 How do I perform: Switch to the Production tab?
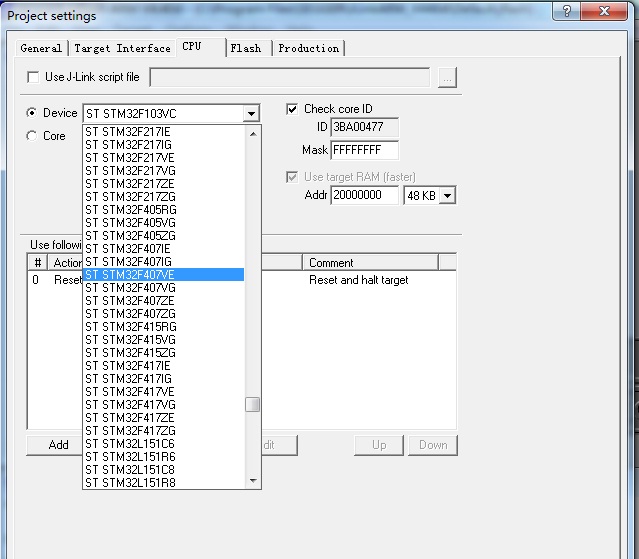308,48
